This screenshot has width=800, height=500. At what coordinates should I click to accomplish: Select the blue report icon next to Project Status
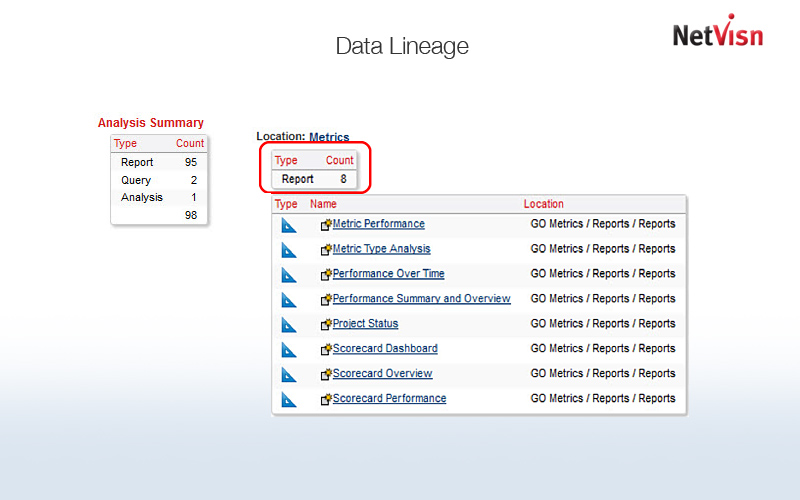[x=289, y=325]
